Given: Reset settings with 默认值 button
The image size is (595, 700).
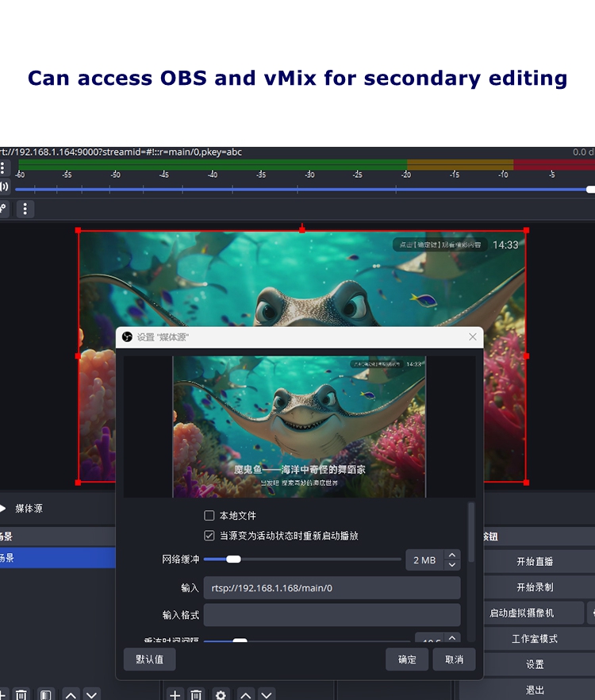Looking at the screenshot, I should click(149, 659).
